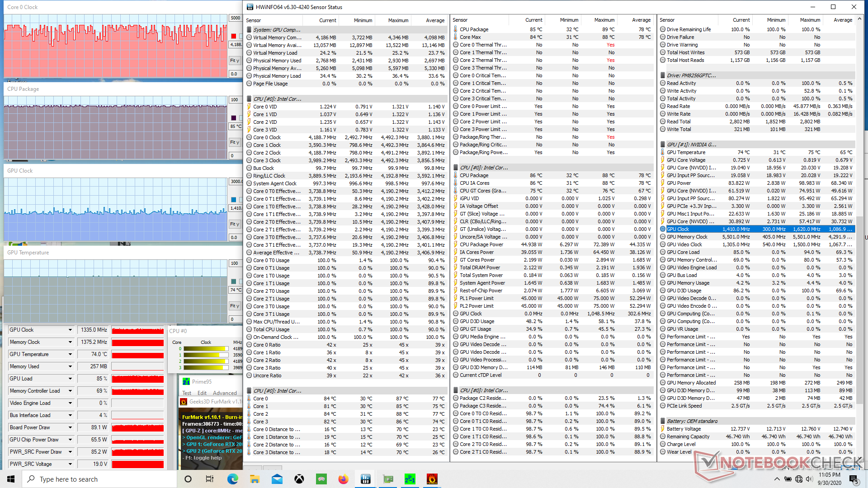
Task: Click the 3000 max field in GPU Clock graph
Action: [236, 182]
